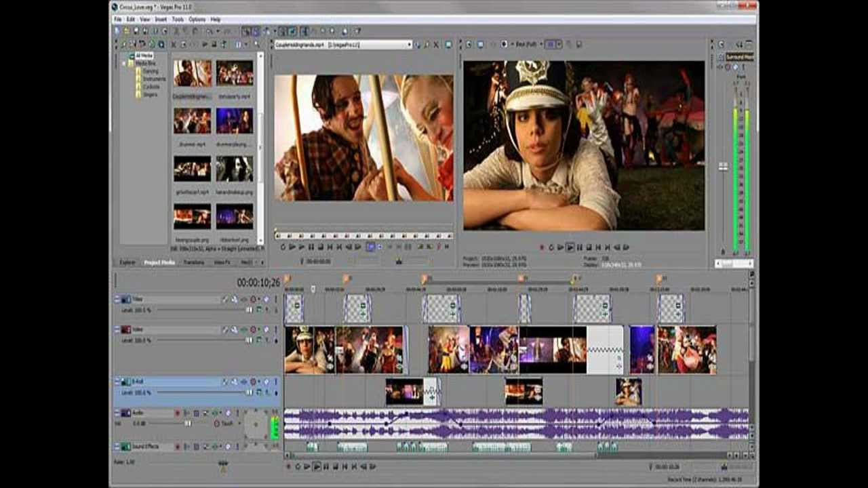Click Copy Snapshot icon in Preview toolbar
This screenshot has width=868, height=488.
(x=569, y=44)
